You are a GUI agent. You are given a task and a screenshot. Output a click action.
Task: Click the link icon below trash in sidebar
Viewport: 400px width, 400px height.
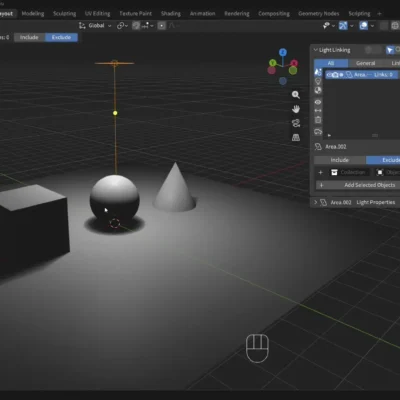coord(318,132)
